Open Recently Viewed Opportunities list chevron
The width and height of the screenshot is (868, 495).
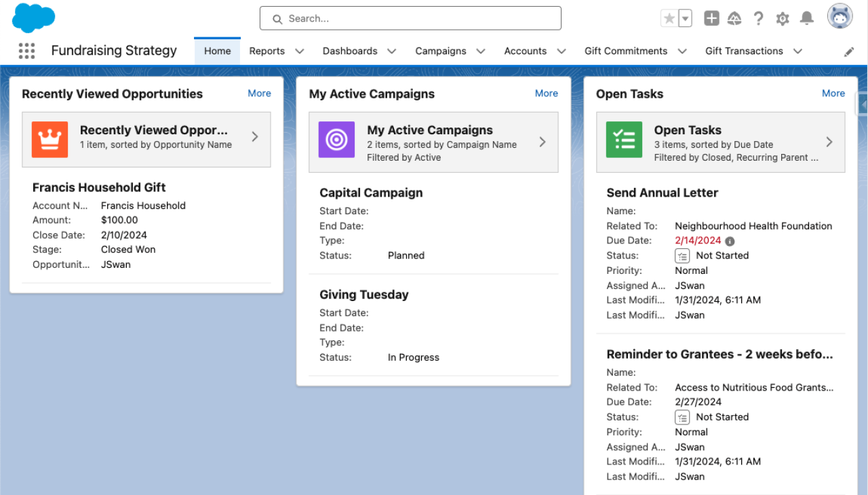[255, 137]
